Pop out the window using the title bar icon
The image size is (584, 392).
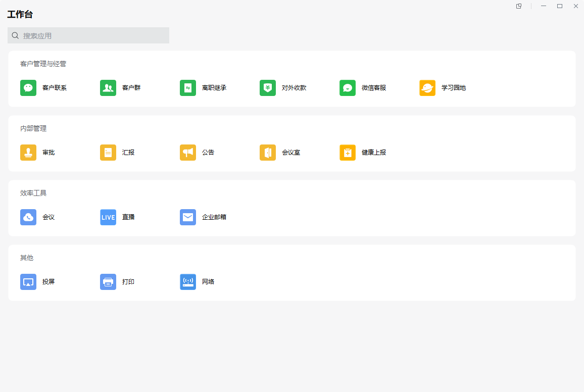point(519,6)
